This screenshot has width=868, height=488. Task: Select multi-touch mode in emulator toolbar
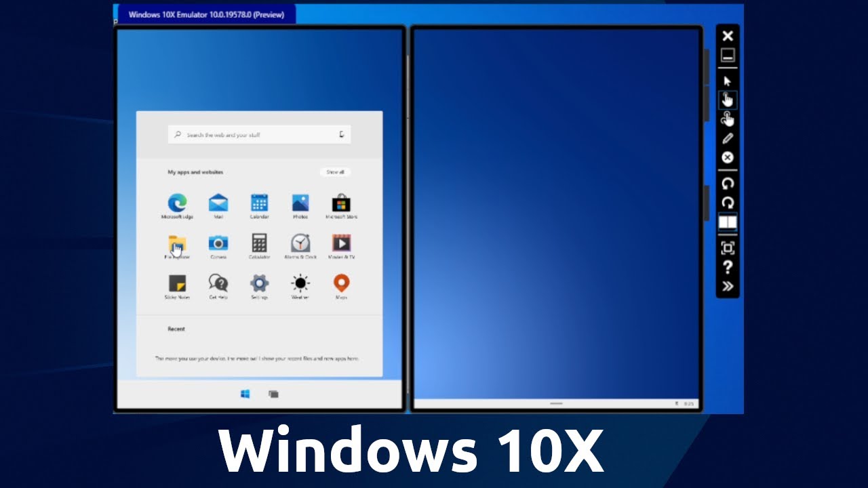[728, 119]
